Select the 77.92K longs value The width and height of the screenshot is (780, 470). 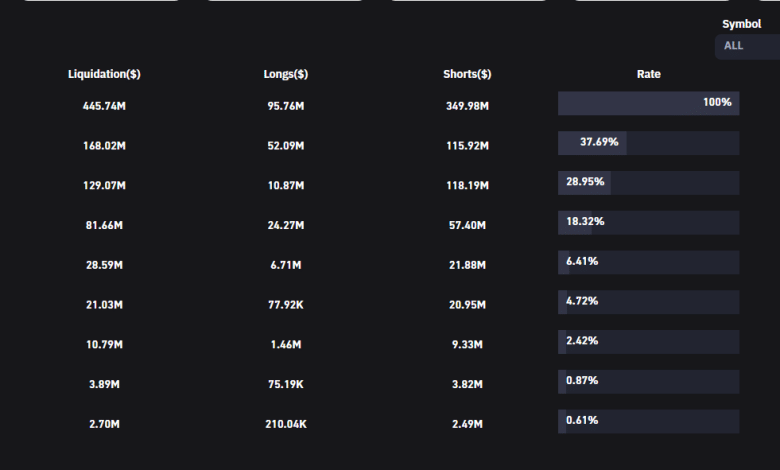[286, 305]
